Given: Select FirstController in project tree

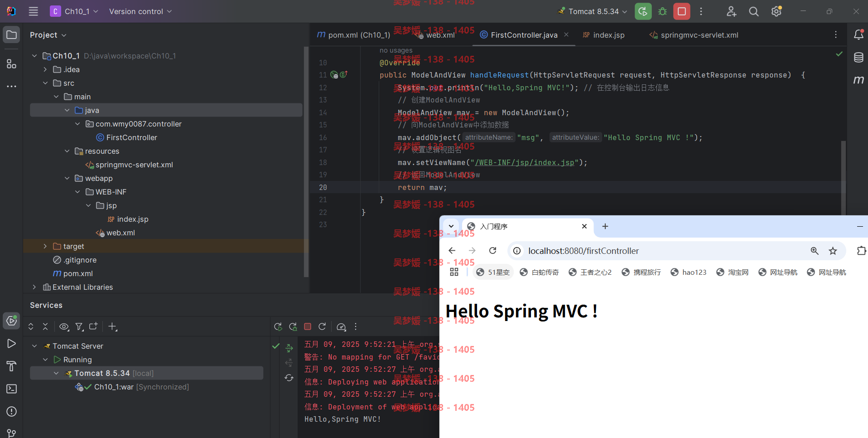Looking at the screenshot, I should point(127,137).
